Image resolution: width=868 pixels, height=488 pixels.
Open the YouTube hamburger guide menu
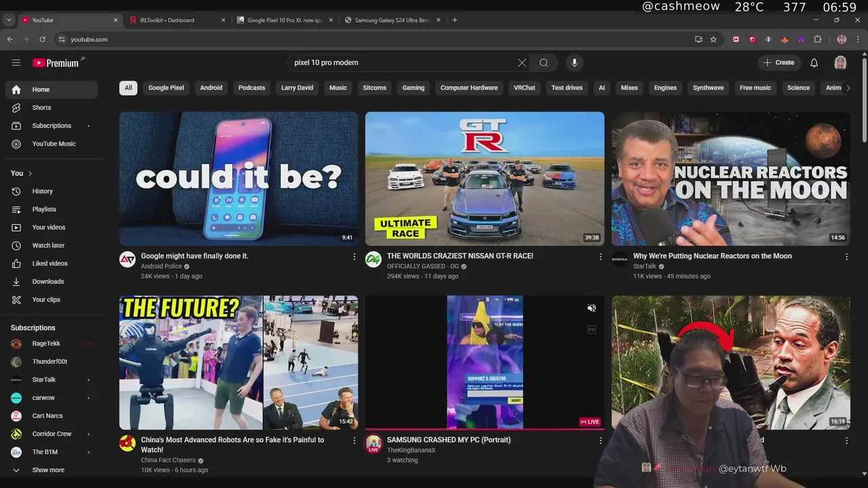[x=16, y=62]
